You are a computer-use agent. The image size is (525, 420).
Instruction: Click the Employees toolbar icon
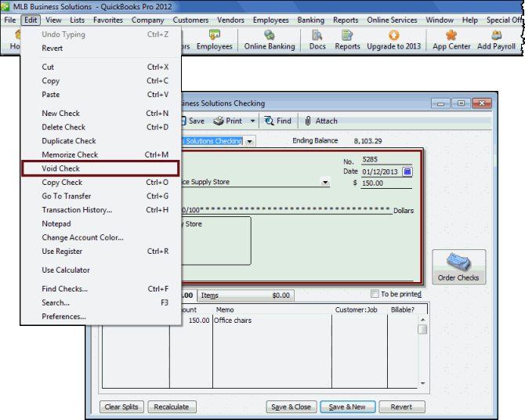214,40
